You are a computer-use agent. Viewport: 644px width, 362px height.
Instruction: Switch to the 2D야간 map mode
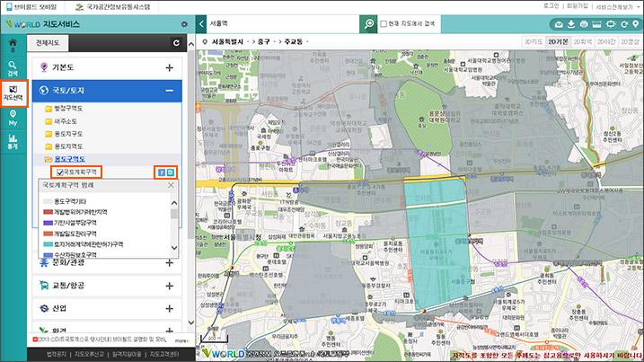[606, 42]
